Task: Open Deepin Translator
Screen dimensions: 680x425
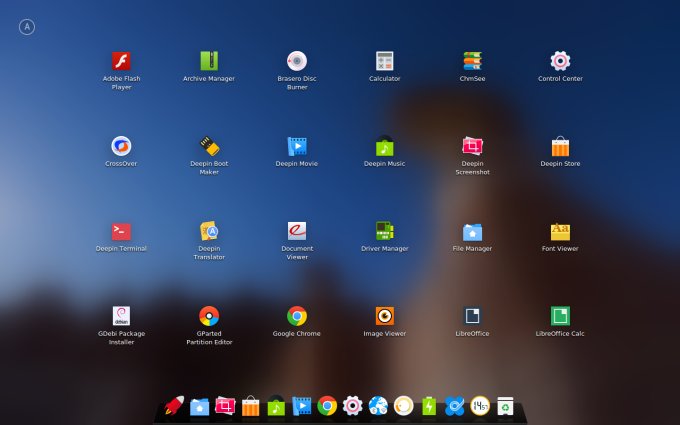Action: [x=209, y=231]
